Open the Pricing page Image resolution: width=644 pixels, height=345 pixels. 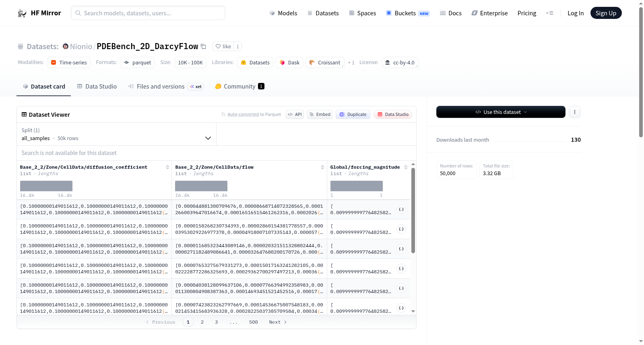coord(527,13)
